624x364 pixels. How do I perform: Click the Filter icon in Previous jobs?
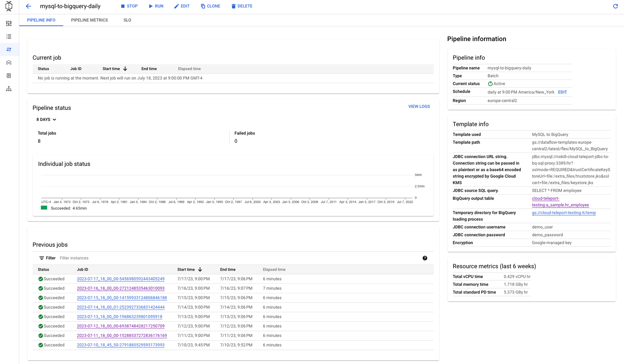pyautogui.click(x=42, y=258)
